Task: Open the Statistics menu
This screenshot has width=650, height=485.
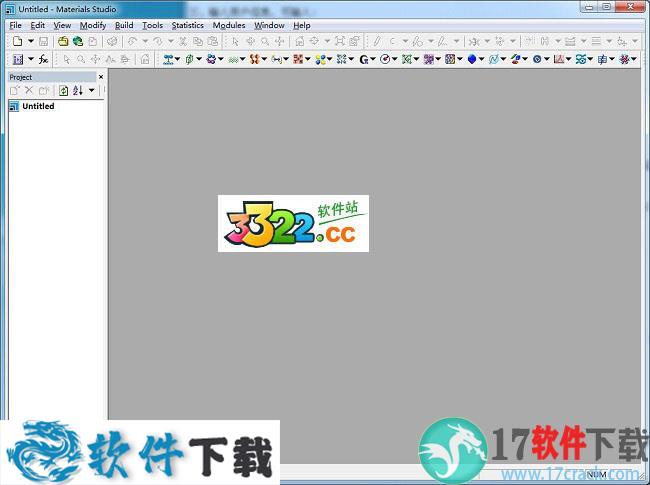Action: coord(187,25)
